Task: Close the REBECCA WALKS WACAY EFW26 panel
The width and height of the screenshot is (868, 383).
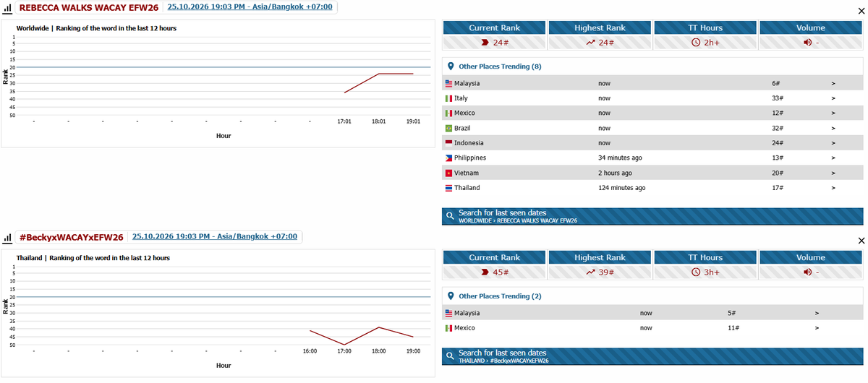Action: pos(861,10)
